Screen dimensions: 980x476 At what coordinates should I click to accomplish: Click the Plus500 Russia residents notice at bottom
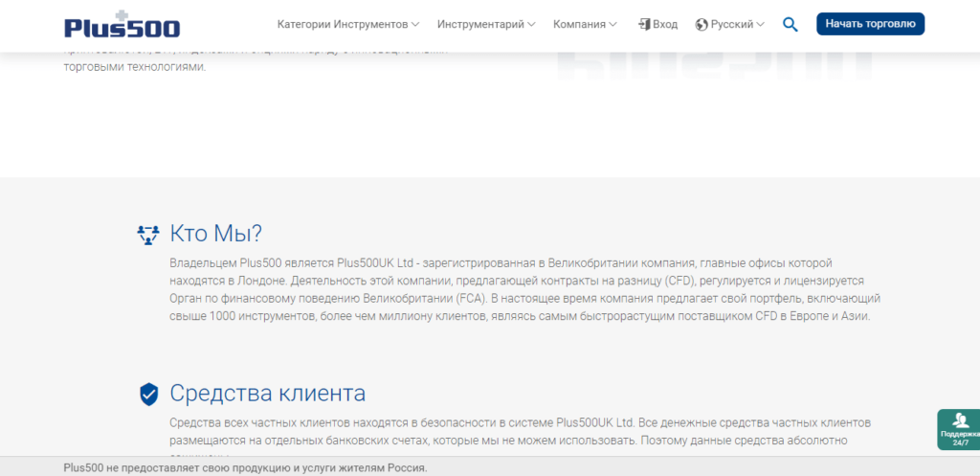pyautogui.click(x=246, y=468)
